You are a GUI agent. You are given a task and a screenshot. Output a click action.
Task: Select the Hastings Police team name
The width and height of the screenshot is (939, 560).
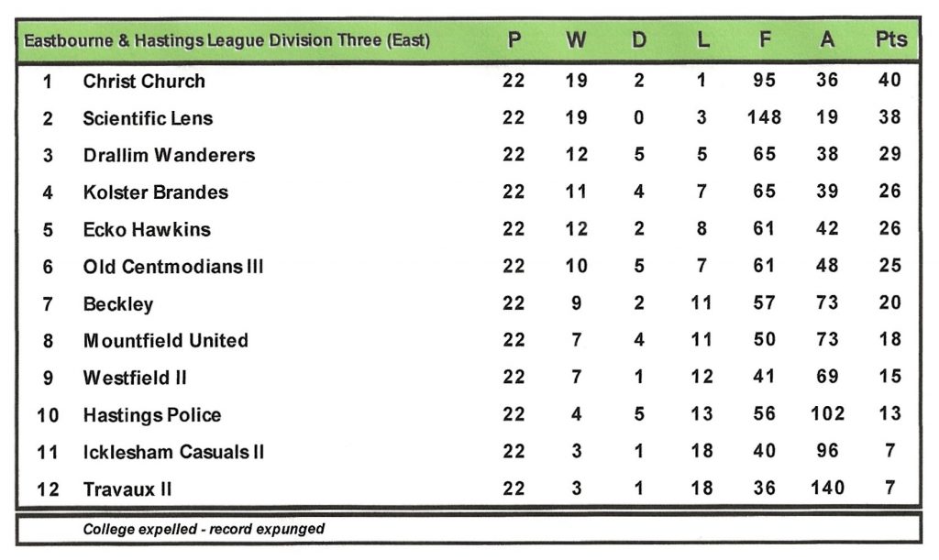(x=152, y=415)
